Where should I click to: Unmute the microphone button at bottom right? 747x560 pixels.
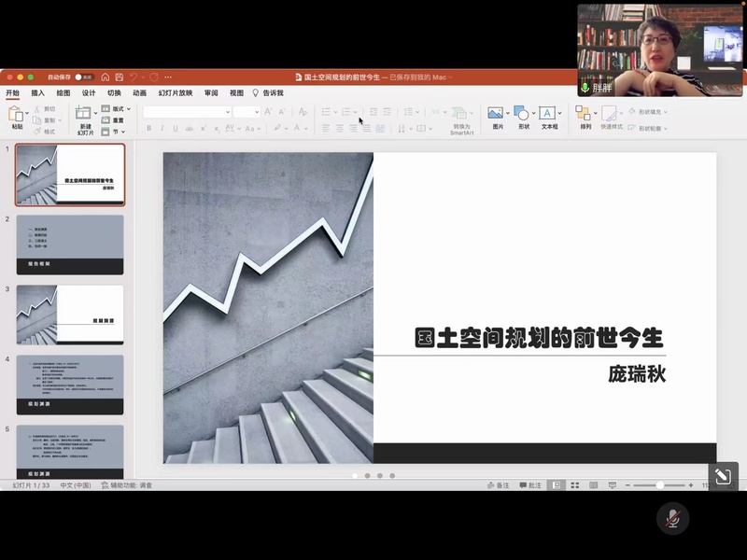coord(671,519)
